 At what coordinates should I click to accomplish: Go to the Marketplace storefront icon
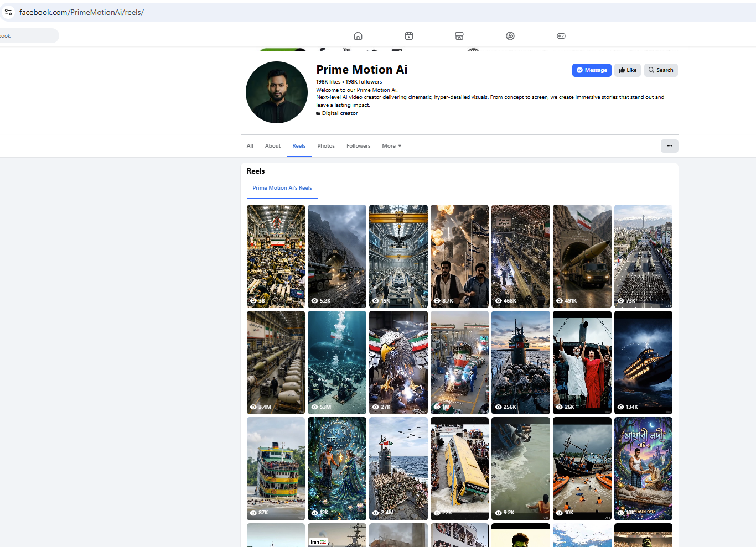pos(459,36)
